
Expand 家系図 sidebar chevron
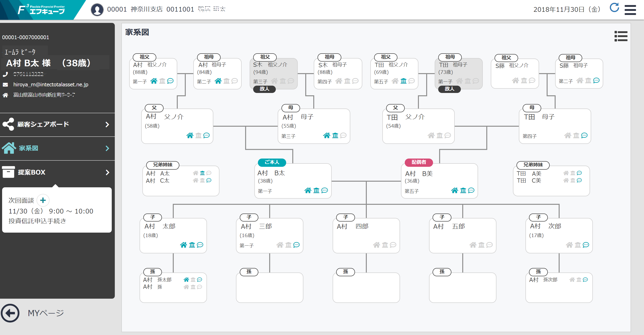pyautogui.click(x=107, y=148)
